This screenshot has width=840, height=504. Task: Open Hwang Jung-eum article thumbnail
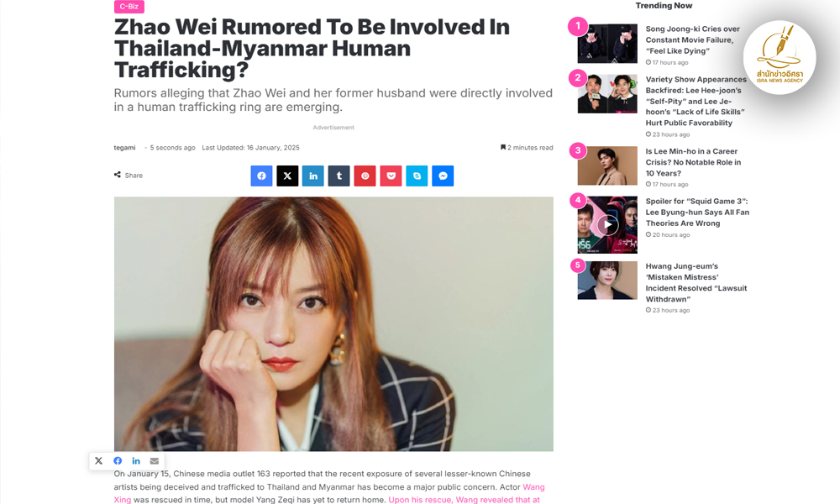tap(607, 280)
